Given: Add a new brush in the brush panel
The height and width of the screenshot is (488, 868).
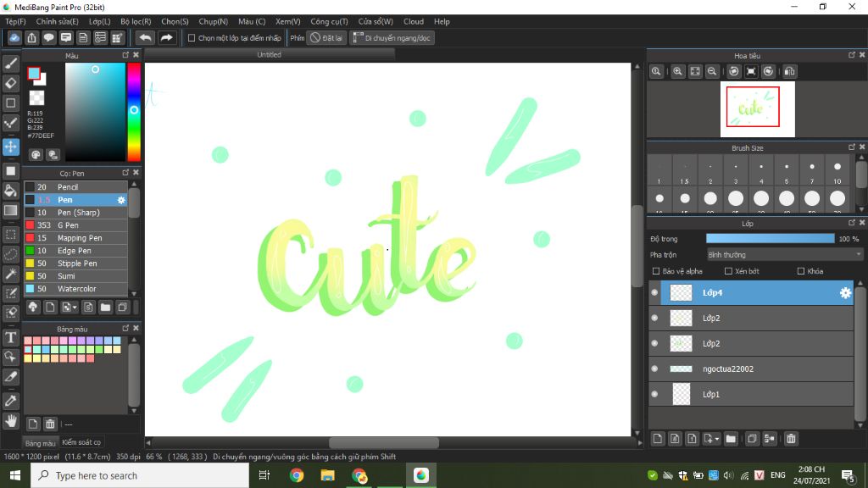Looking at the screenshot, I should pos(50,307).
